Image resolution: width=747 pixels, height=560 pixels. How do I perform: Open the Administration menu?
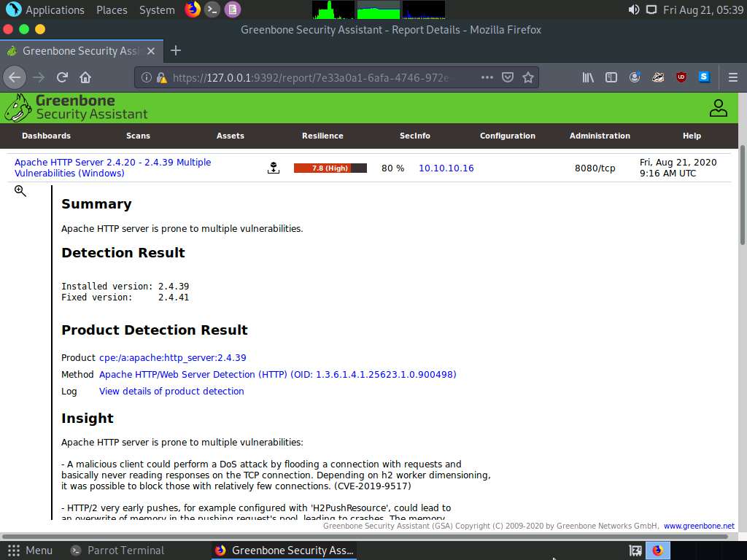(600, 136)
